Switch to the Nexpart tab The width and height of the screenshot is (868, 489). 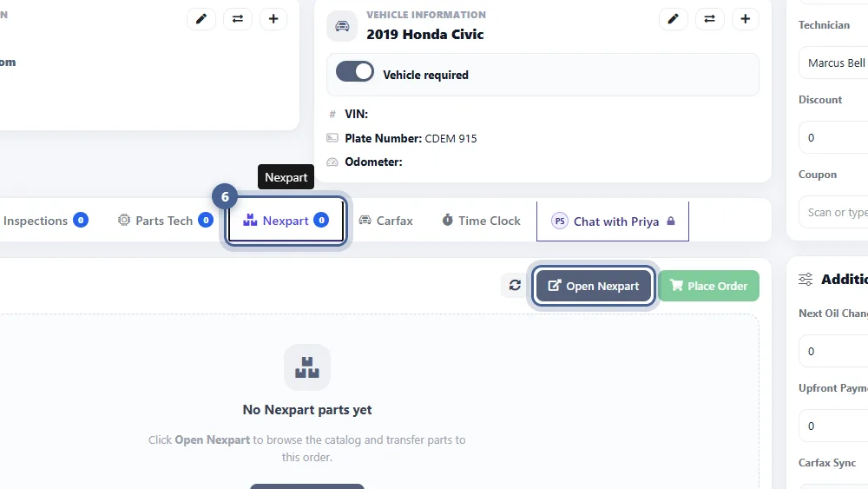click(286, 221)
